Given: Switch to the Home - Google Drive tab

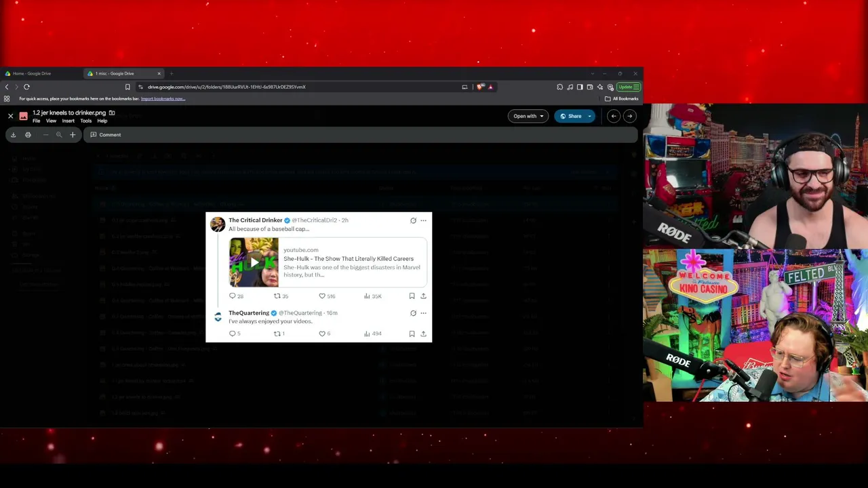Looking at the screenshot, I should [41, 73].
